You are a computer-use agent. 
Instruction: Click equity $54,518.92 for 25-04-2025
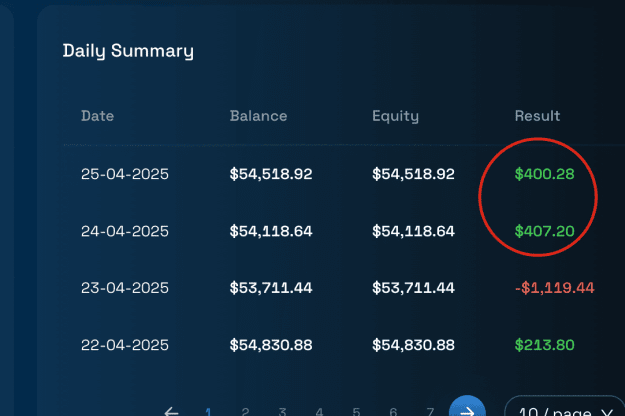pyautogui.click(x=413, y=174)
